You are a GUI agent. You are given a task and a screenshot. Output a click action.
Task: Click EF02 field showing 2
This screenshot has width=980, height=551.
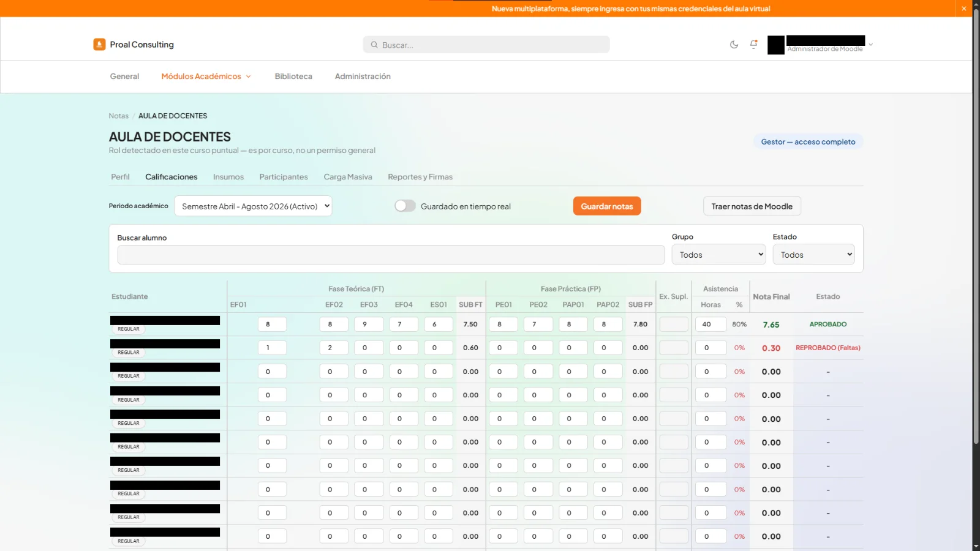334,348
